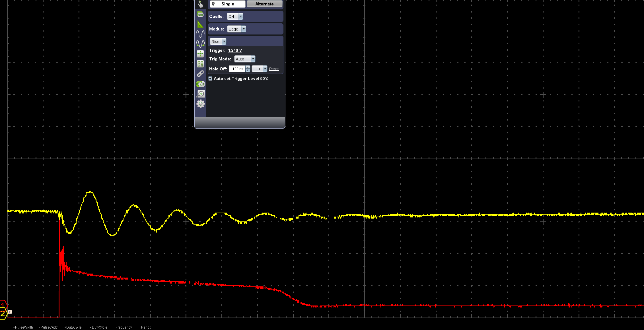Click the Hold Off Reset link
The height and width of the screenshot is (330, 644).
point(274,69)
